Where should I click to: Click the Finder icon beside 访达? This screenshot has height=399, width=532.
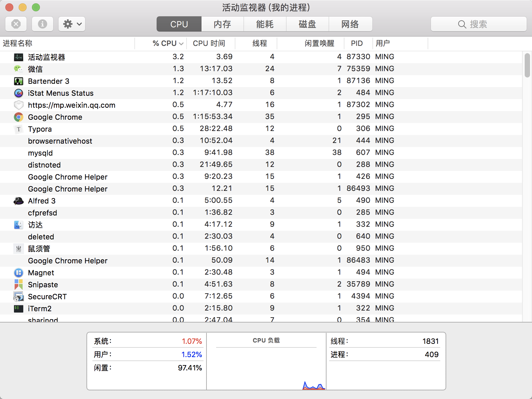(x=19, y=225)
